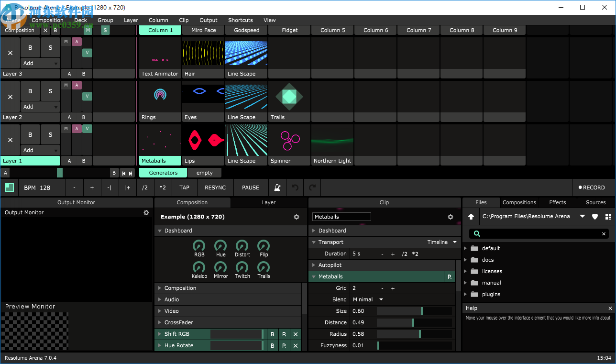Expand the plugins folder
Screen dimensions: 616x364
point(466,294)
